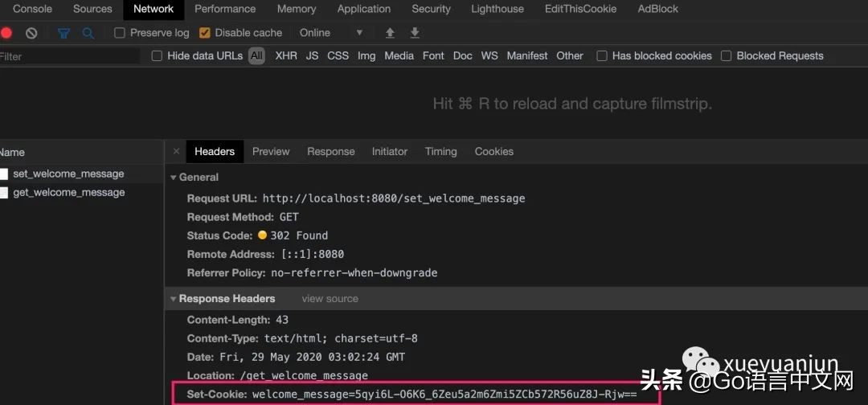Click Referrer Policy no-referrer-when-downgrade value
868x405 pixels.
pyautogui.click(x=354, y=273)
